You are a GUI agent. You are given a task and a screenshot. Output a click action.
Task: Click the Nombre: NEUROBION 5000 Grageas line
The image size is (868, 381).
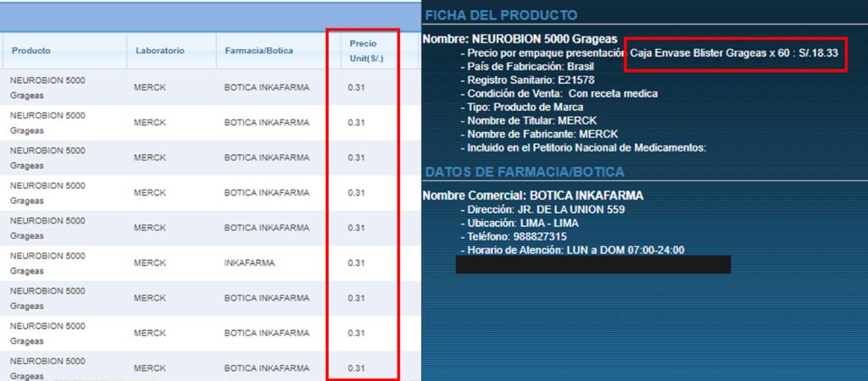pyautogui.click(x=520, y=39)
